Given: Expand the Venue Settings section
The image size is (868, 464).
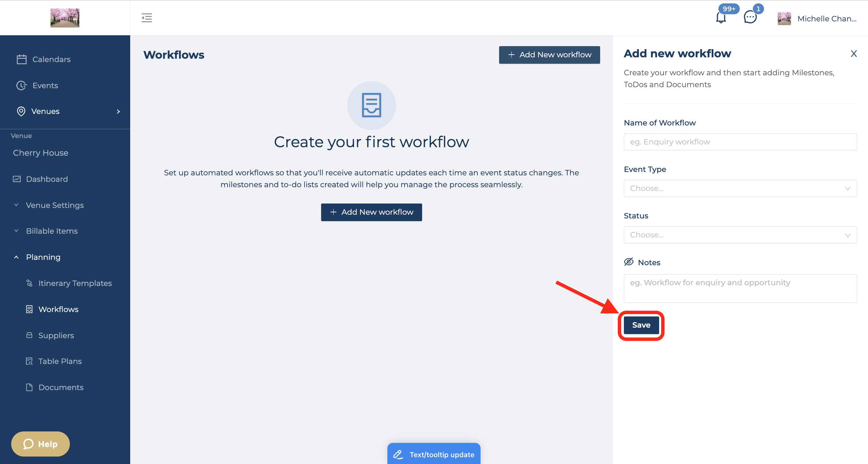Looking at the screenshot, I should 16,205.
